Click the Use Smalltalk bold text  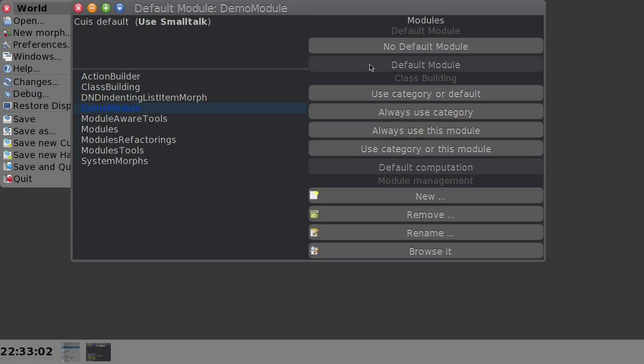(x=172, y=22)
